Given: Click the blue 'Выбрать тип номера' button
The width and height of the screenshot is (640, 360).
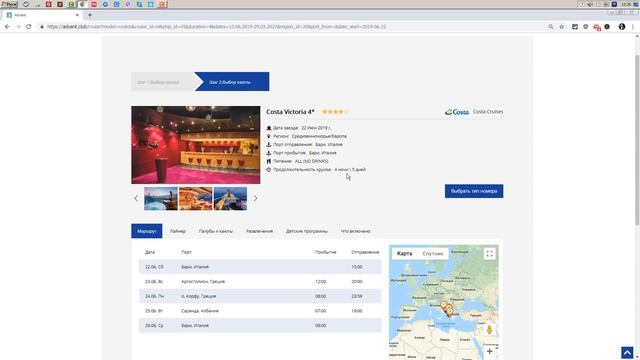Looking at the screenshot, I should point(474,191).
